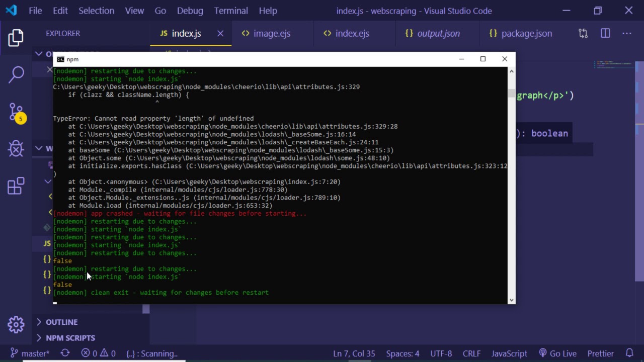Open Source Control view with badge
The width and height of the screenshot is (644, 362).
[x=16, y=112]
